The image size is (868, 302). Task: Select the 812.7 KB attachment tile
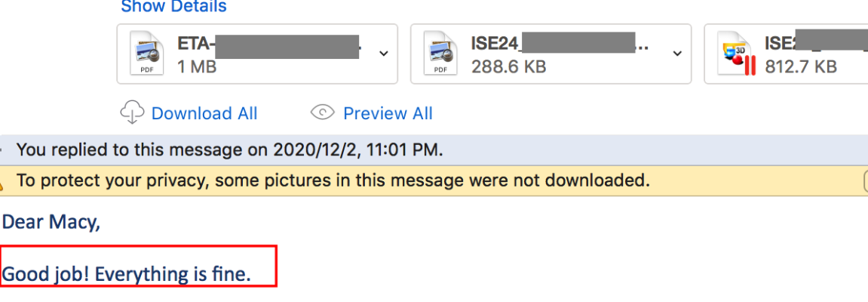click(x=786, y=54)
